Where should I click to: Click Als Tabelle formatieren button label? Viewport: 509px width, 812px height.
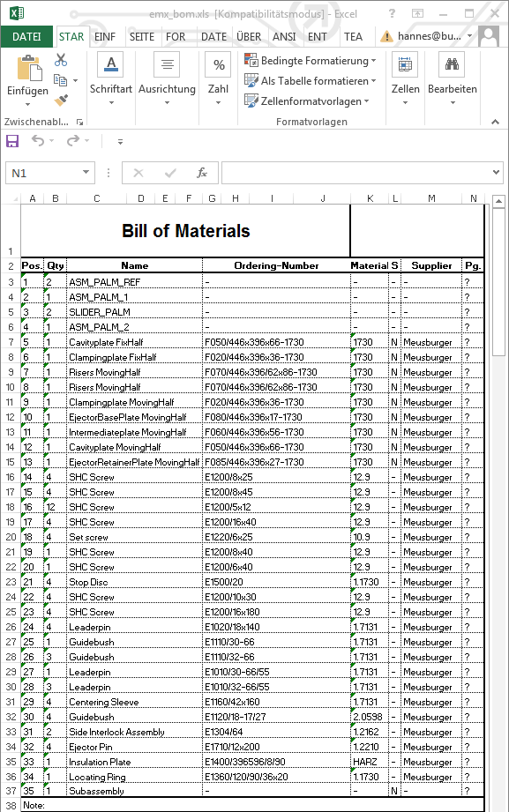(315, 81)
